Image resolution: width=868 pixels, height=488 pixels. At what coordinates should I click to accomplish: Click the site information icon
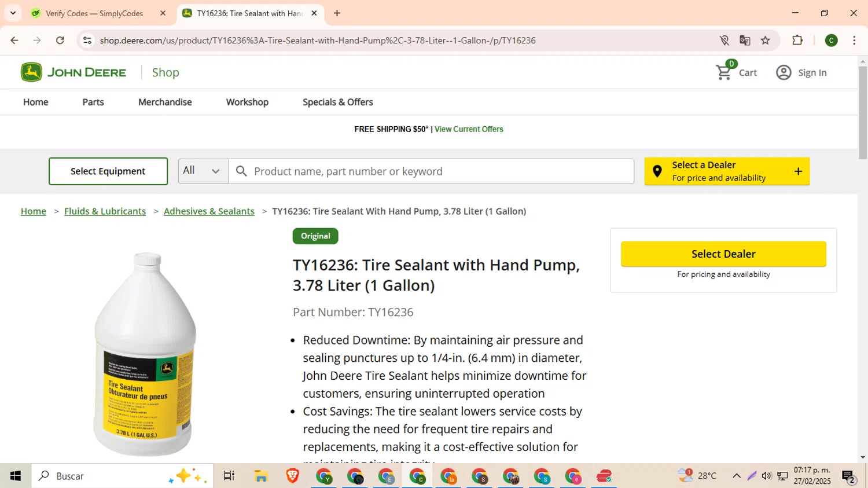point(87,40)
